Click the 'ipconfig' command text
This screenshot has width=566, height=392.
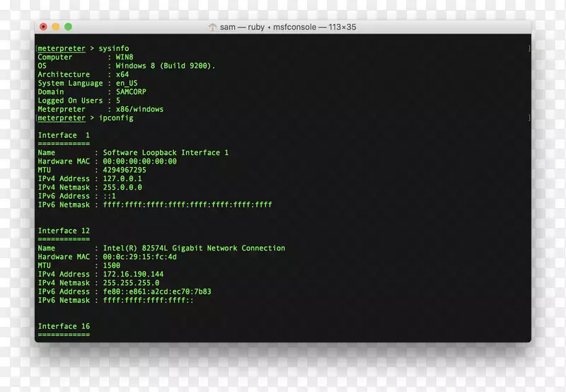(x=116, y=118)
